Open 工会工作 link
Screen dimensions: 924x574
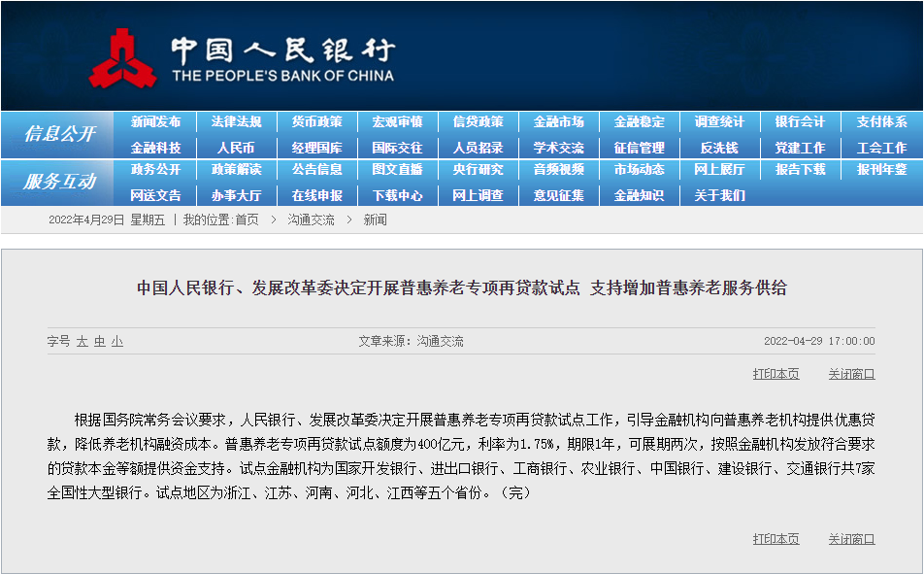[x=881, y=148]
